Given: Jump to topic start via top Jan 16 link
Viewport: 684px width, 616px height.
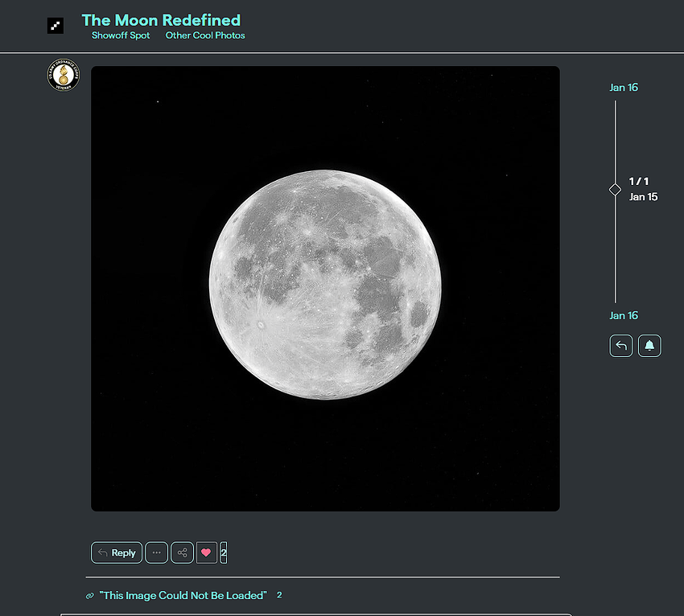Looking at the screenshot, I should [x=624, y=87].
